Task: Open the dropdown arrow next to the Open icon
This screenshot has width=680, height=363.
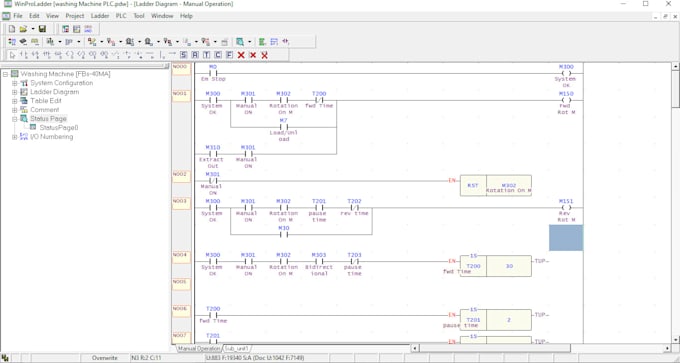Action: pos(33,29)
